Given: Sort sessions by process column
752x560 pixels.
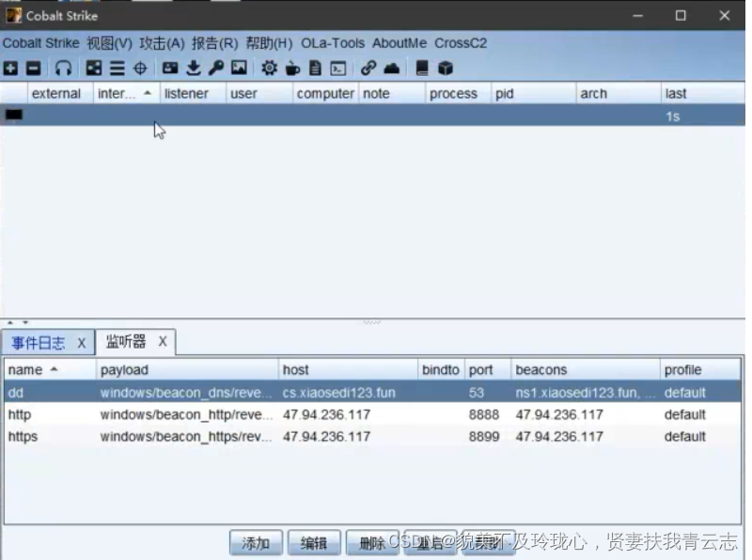Looking at the screenshot, I should [458, 94].
